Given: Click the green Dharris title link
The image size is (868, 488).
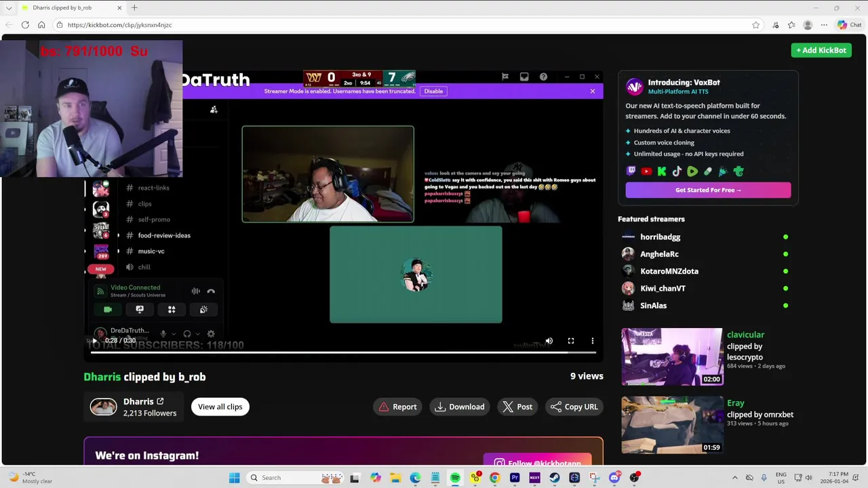Looking at the screenshot, I should pyautogui.click(x=102, y=377).
